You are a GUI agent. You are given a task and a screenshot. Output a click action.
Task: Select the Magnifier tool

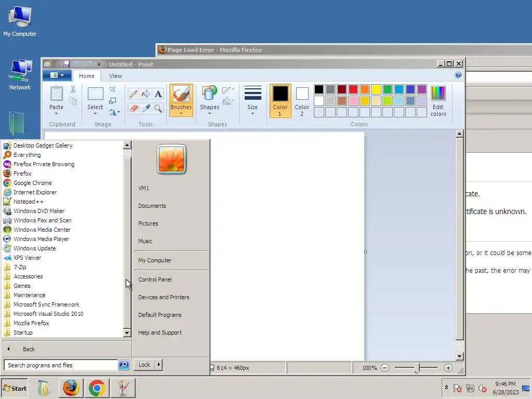click(x=158, y=108)
